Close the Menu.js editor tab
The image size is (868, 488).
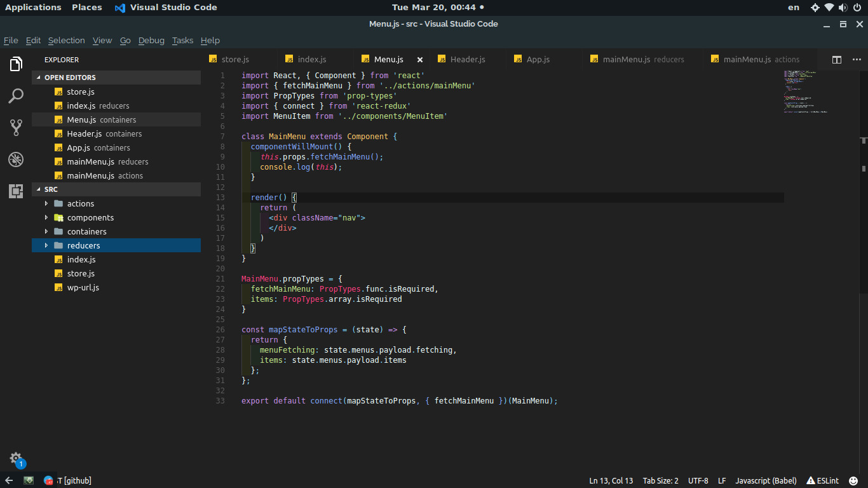pos(419,60)
